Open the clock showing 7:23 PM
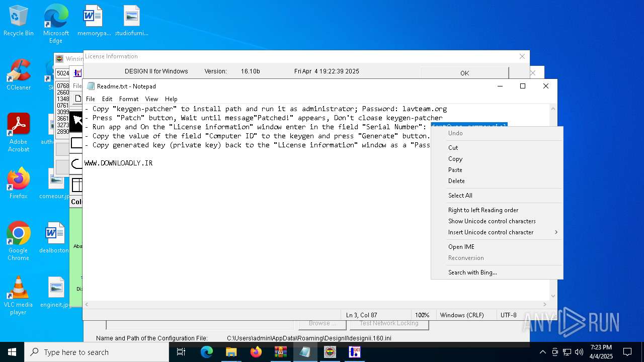 point(601,352)
